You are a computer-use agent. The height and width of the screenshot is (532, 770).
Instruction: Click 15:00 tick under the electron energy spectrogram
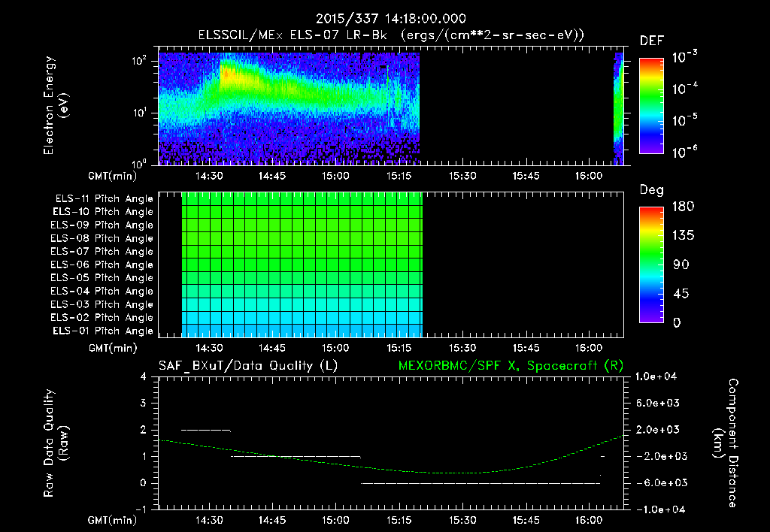[x=335, y=176]
